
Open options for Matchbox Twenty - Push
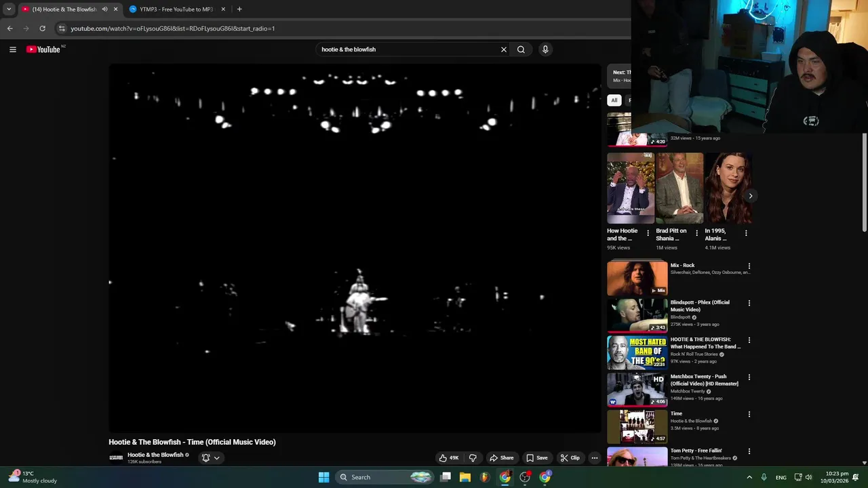749,377
